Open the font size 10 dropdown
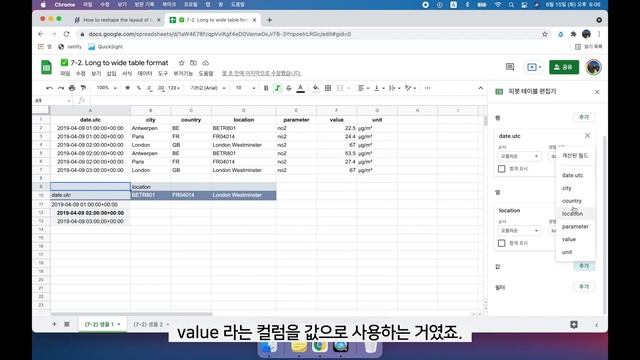Screen dimensions: 640x360 tap(245, 88)
